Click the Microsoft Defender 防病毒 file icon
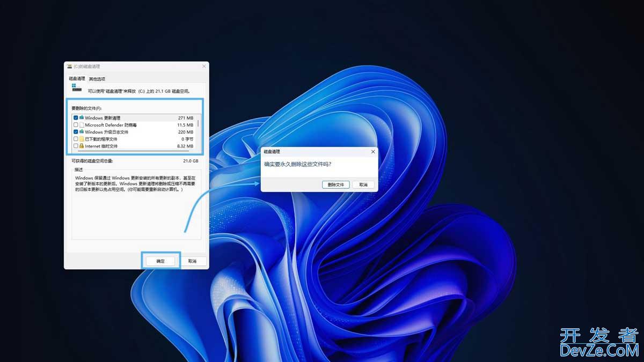Image resolution: width=644 pixels, height=362 pixels. click(82, 125)
